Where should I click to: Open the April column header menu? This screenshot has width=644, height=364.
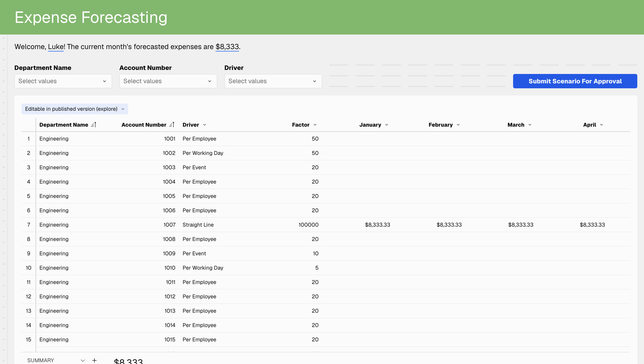pyautogui.click(x=601, y=125)
